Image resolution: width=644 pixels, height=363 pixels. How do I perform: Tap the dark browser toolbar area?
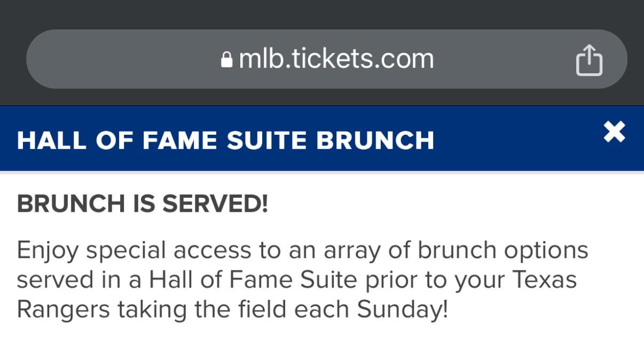point(320,13)
